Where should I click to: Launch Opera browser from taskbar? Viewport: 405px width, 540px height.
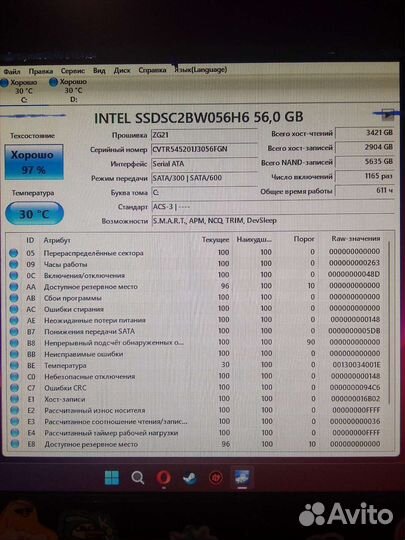[x=163, y=478]
